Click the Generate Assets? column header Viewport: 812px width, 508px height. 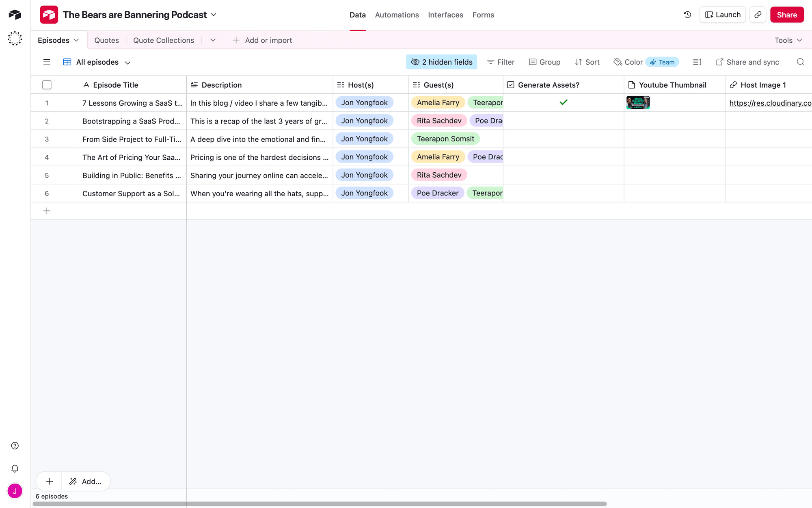(564, 85)
